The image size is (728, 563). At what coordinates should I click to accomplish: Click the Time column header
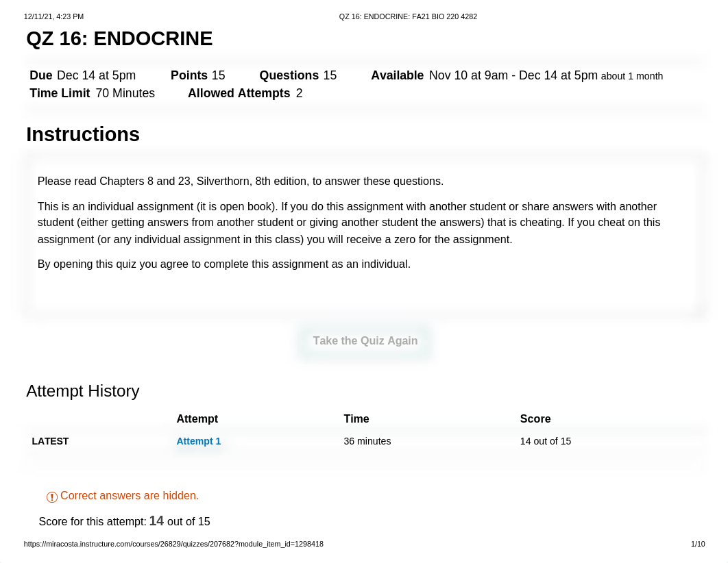[356, 418]
